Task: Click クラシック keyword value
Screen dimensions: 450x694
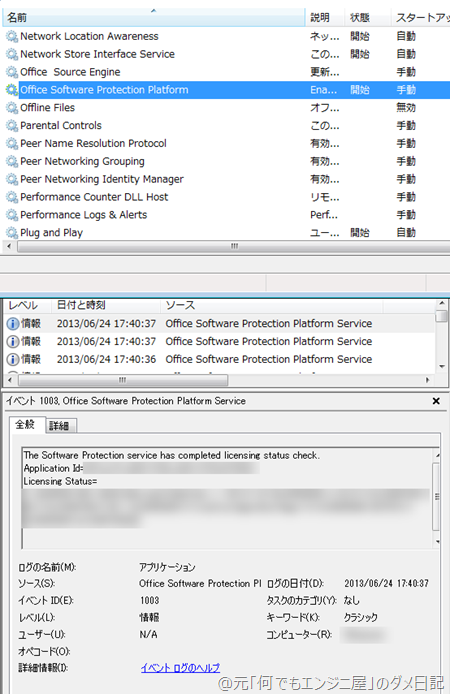Action: click(x=361, y=617)
